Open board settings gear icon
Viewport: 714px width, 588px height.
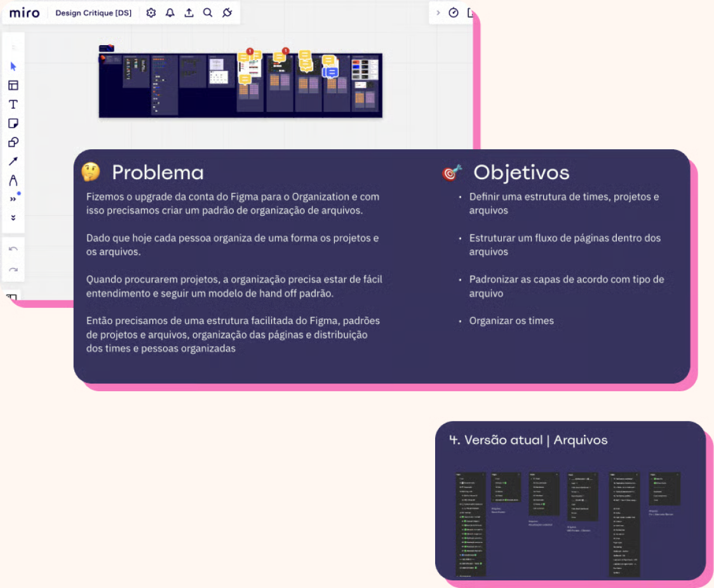(x=151, y=13)
